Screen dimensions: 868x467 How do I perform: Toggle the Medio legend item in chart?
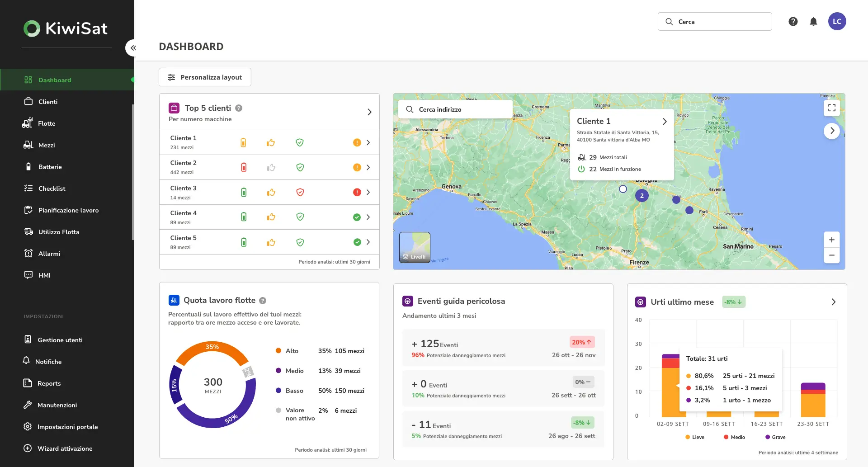(734, 437)
